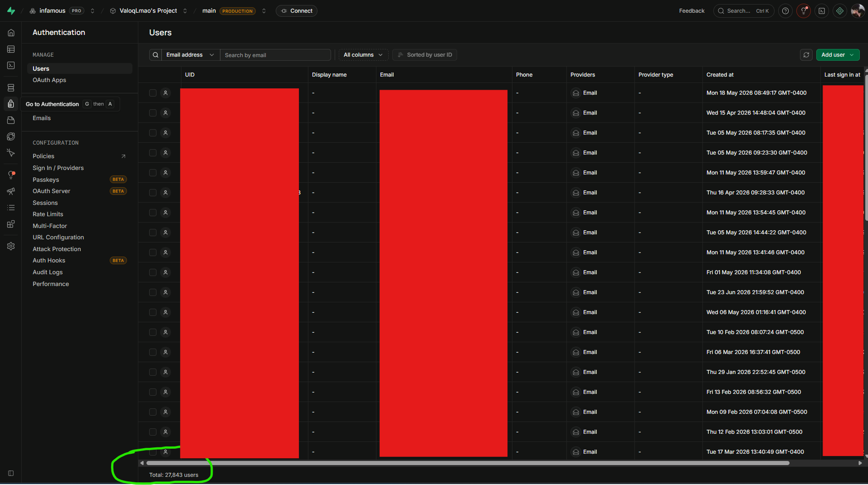This screenshot has width=868, height=485.
Task: Select checkbox for user created 16 Apr 2026 09:28:33
Action: click(153, 193)
